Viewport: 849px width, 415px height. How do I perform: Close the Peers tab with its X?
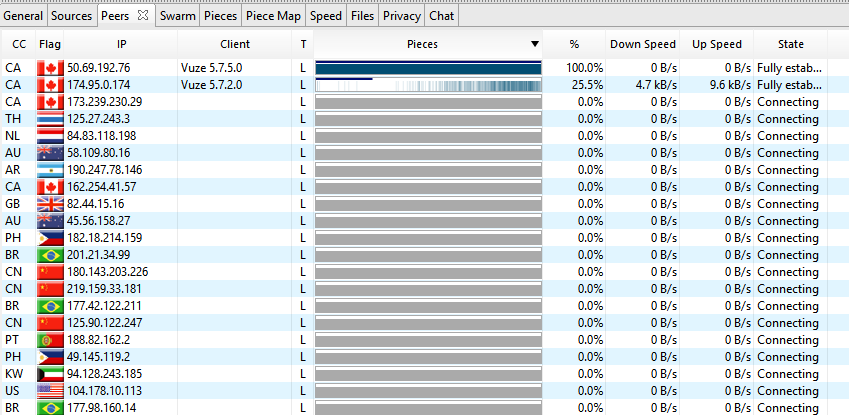(x=142, y=16)
